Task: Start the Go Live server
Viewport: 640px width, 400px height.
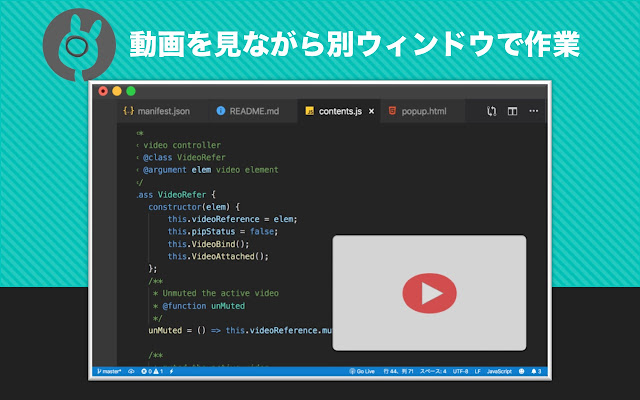Action: tap(362, 371)
